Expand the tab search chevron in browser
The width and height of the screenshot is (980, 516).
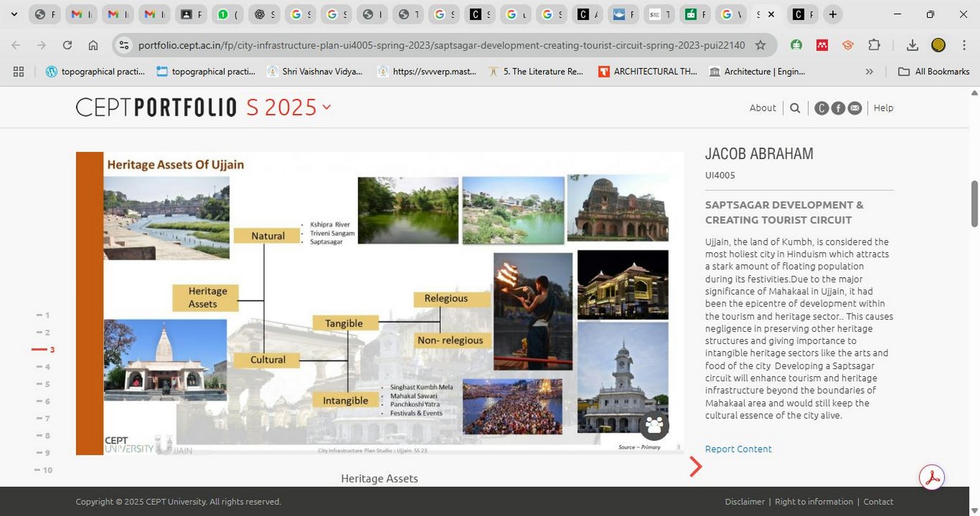(14, 14)
